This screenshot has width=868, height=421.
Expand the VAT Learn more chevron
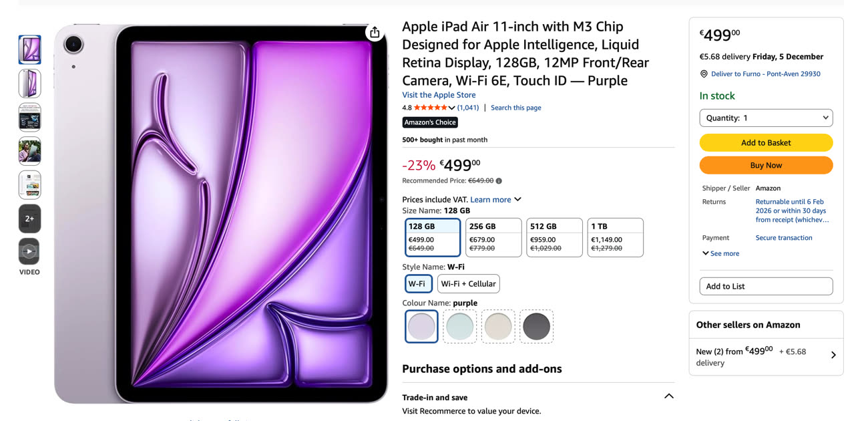pos(517,200)
